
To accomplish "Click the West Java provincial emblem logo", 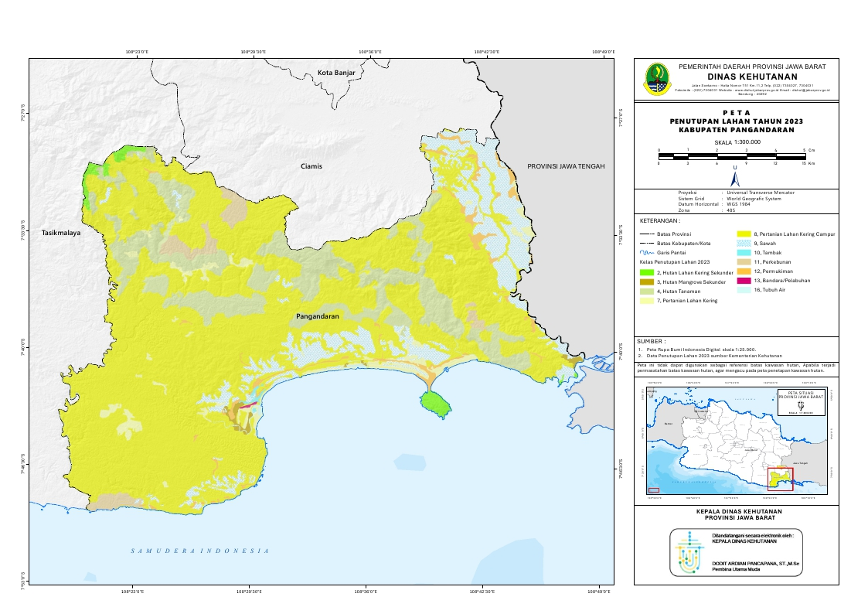I will [657, 77].
